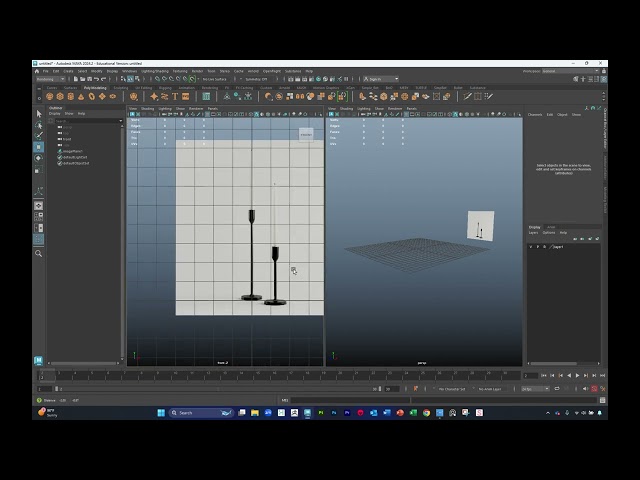Click the go to start of range button
640x480 pixels.
(544, 376)
